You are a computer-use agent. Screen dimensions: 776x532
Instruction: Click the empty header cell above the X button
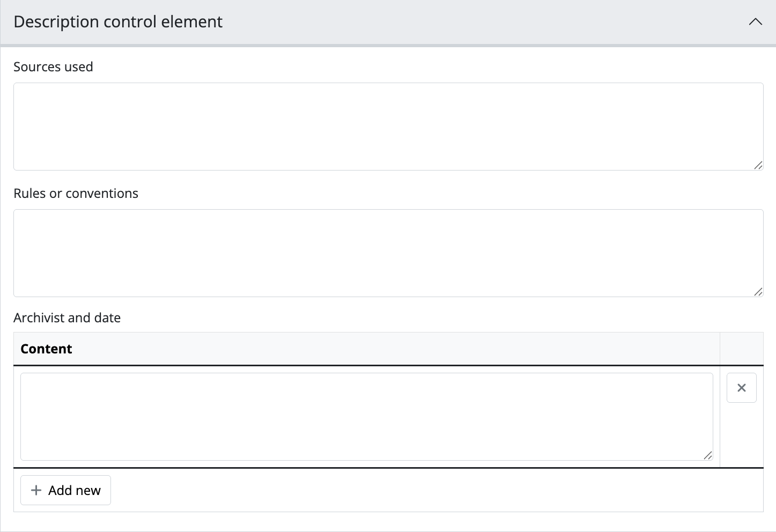coord(741,349)
